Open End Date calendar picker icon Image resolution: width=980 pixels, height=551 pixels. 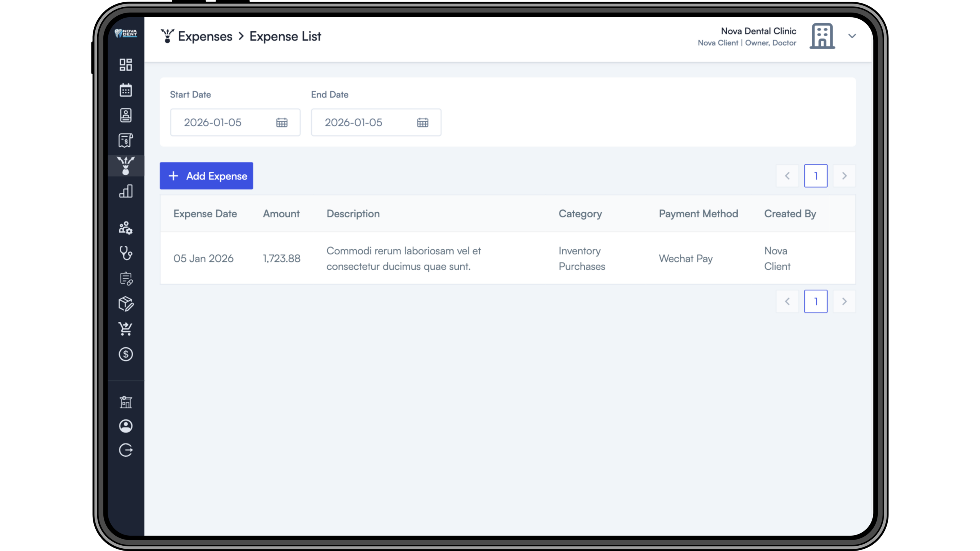click(x=423, y=122)
